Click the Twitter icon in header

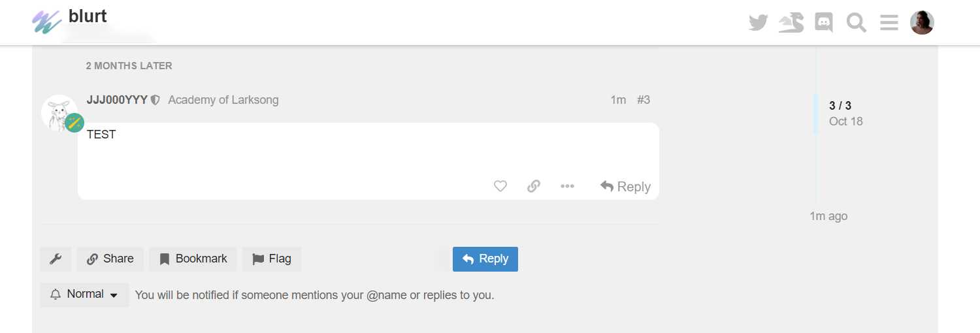[x=758, y=23]
